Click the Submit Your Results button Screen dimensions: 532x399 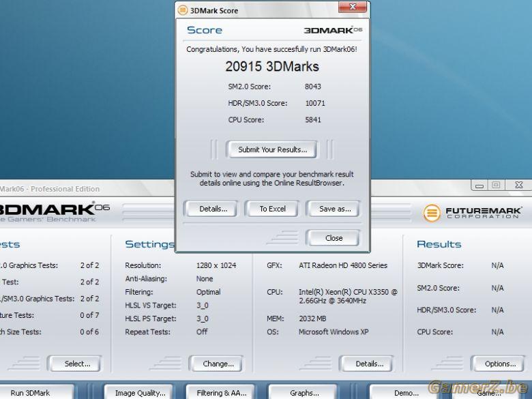pyautogui.click(x=271, y=149)
